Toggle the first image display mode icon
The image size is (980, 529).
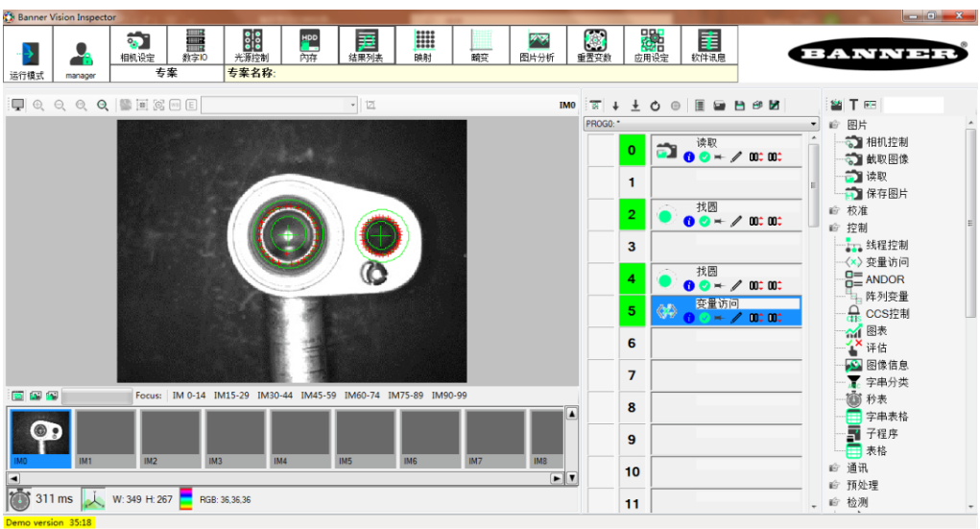tap(18, 396)
